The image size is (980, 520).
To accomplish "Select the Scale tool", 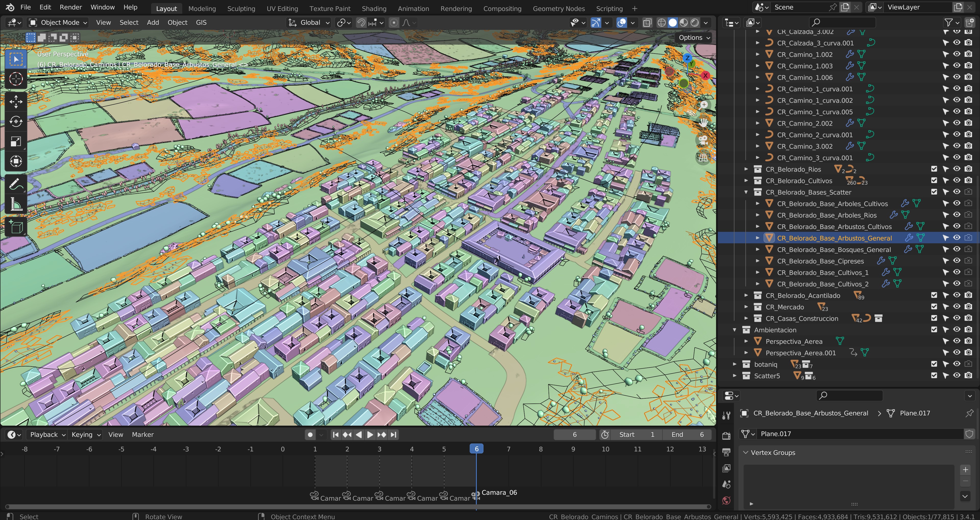I will [x=16, y=142].
